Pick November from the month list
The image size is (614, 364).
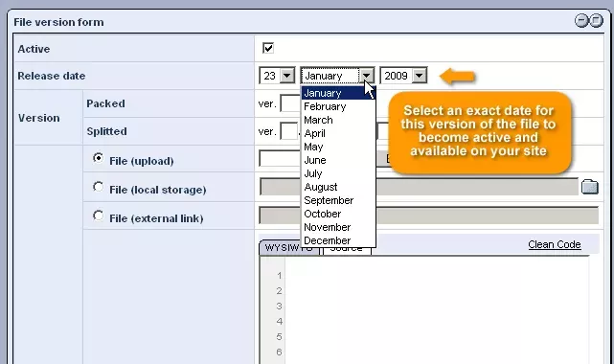coord(338,227)
